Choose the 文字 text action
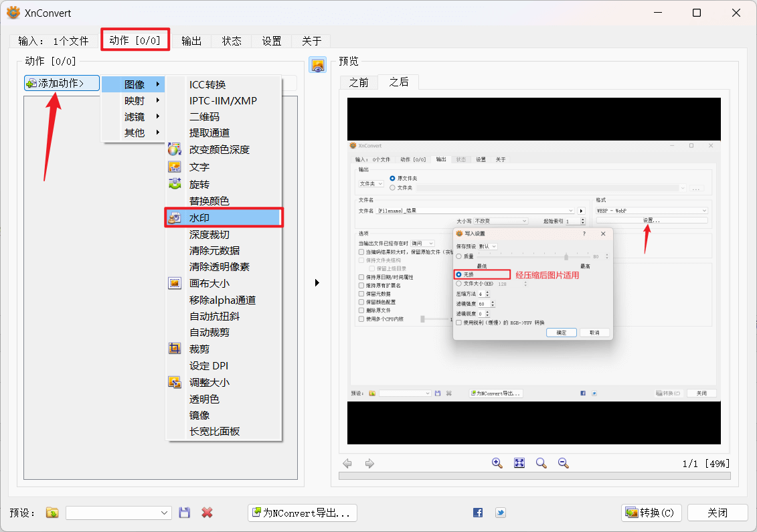Screen dimensions: 757x532 224,167
